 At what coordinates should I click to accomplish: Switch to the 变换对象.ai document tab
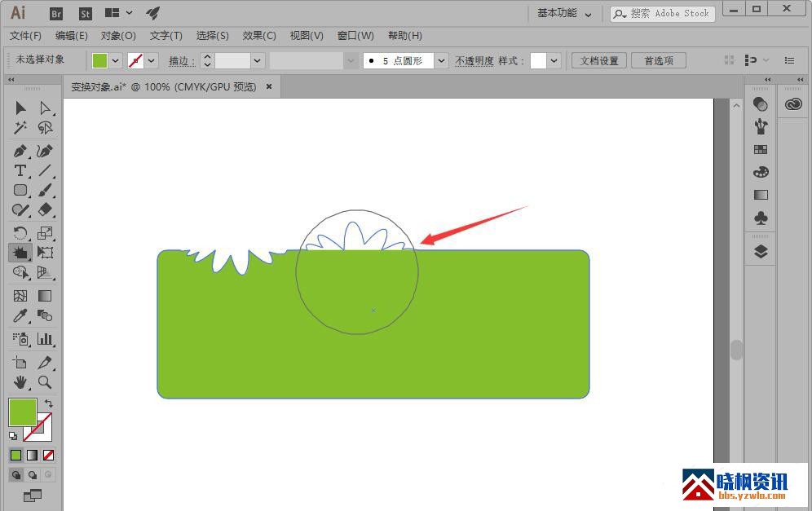pos(164,87)
